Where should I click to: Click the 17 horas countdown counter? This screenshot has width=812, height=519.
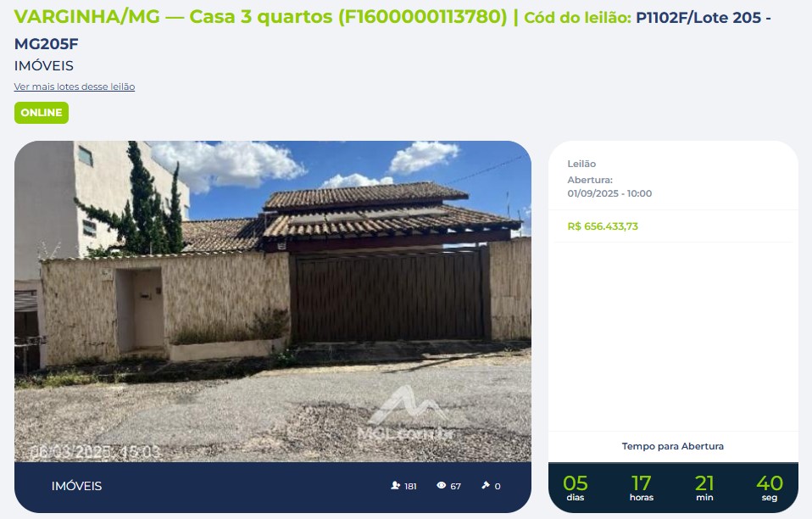[642, 488]
